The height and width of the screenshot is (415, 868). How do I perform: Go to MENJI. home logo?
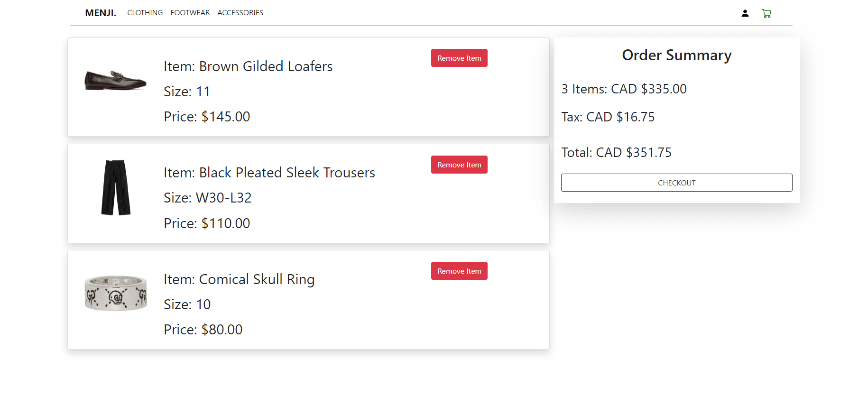[101, 13]
